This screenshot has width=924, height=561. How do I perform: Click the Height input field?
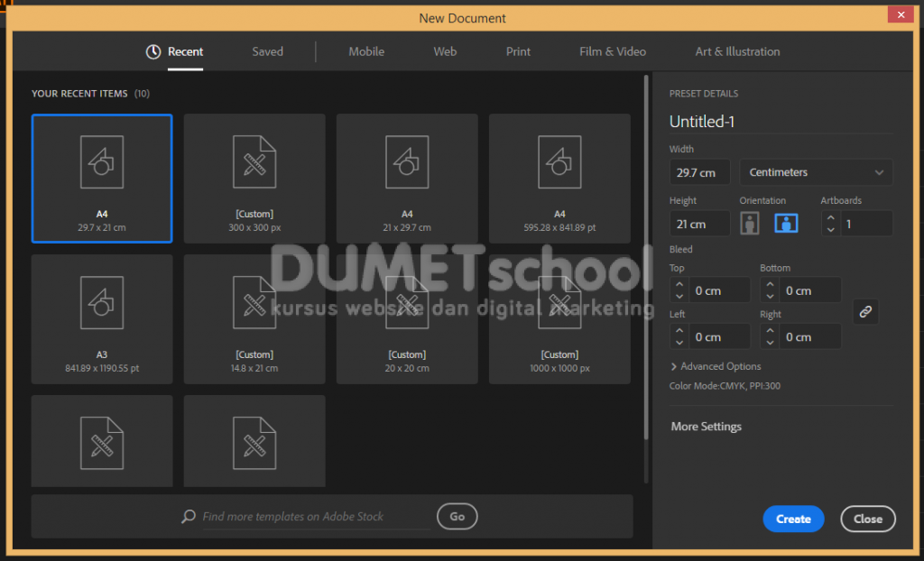[x=700, y=224]
